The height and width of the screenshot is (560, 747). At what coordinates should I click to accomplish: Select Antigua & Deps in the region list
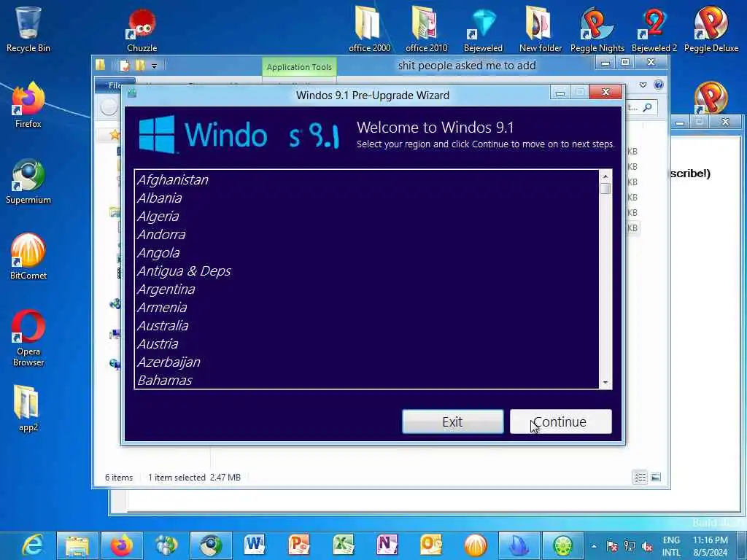click(366, 271)
